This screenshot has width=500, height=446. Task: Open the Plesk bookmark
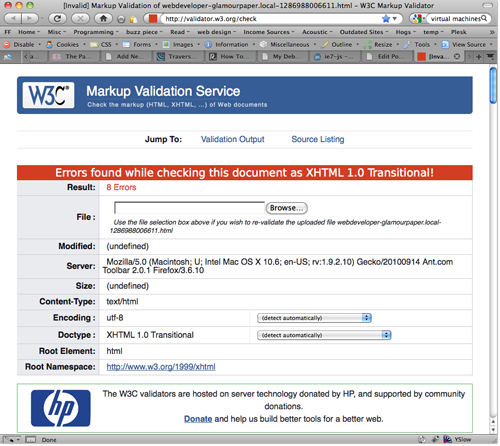[459, 32]
